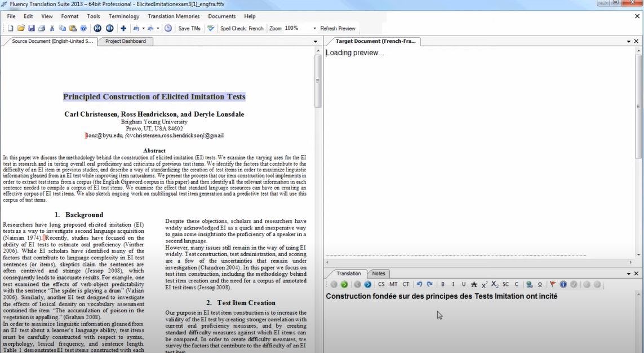This screenshot has width=644, height=353.
Task: Click the red flag icon in the translation toolbar
Action: 553,284
